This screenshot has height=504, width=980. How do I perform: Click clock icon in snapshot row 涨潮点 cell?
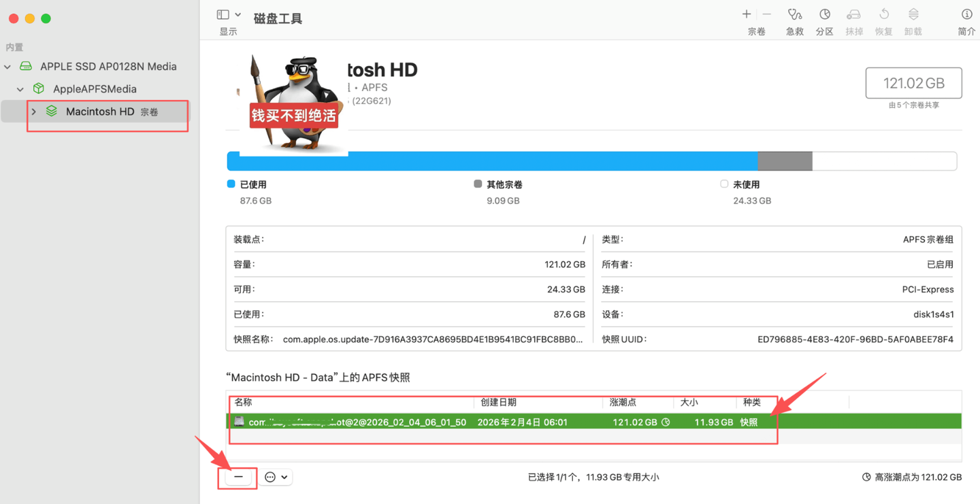click(x=666, y=422)
